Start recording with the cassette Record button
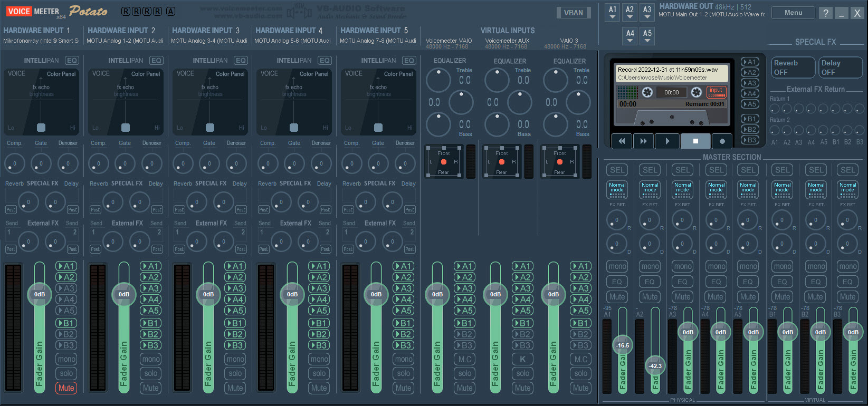 [x=722, y=141]
